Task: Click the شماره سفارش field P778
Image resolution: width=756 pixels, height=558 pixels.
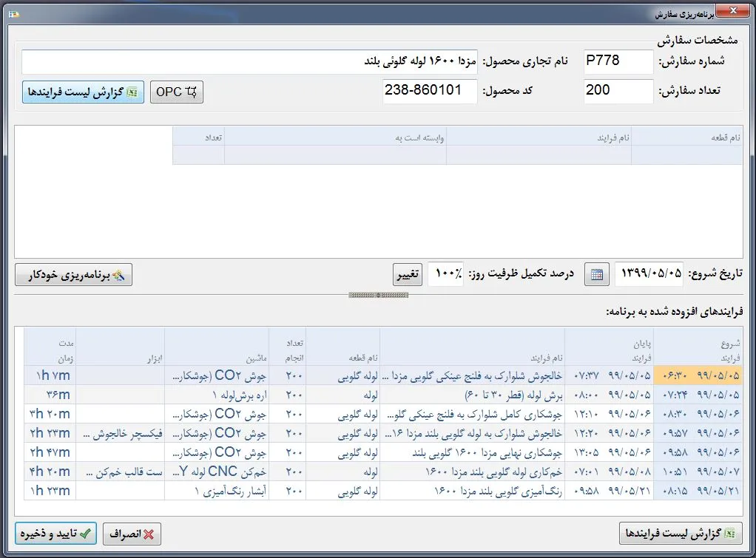Action: coord(618,62)
